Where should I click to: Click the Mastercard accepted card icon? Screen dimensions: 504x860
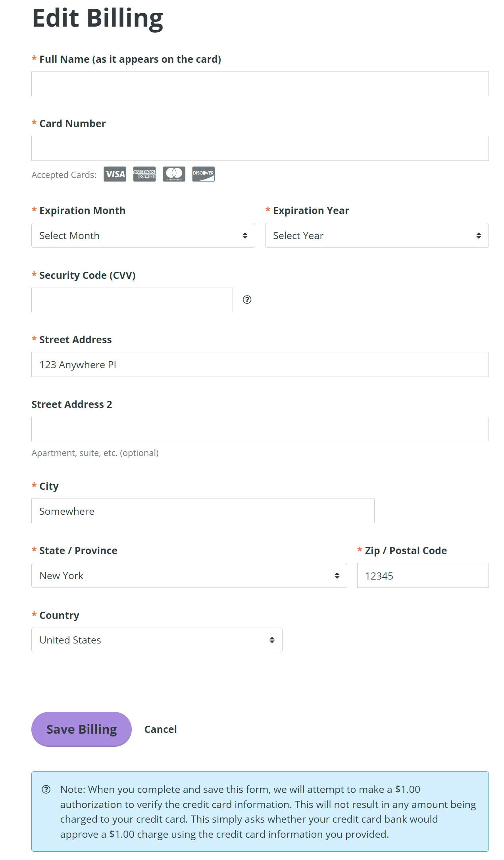tap(174, 174)
